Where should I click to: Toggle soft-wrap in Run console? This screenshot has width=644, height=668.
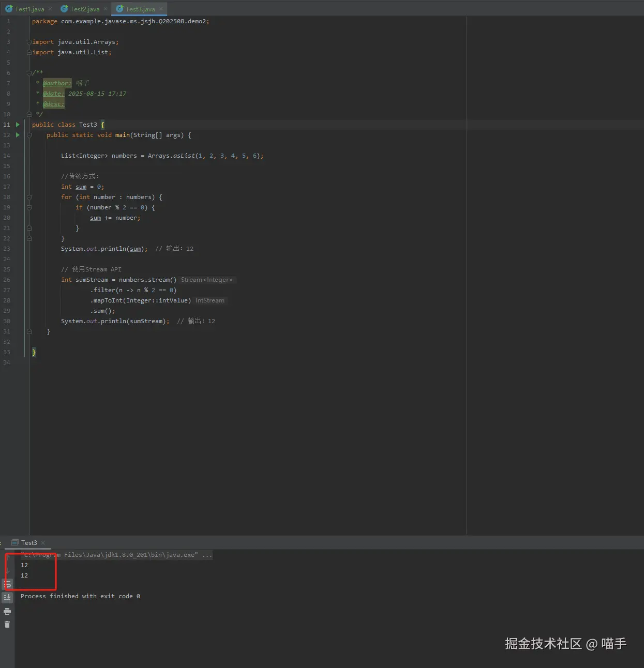[x=7, y=584]
